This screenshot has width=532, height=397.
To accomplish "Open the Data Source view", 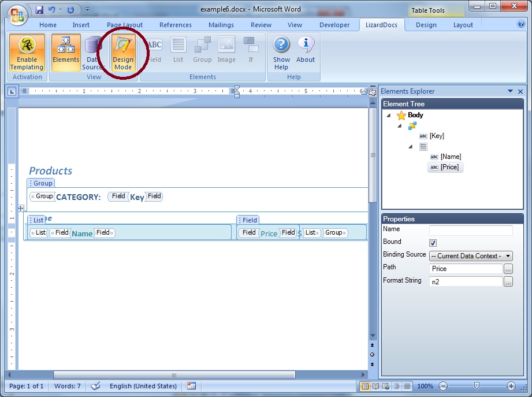I will (92, 53).
